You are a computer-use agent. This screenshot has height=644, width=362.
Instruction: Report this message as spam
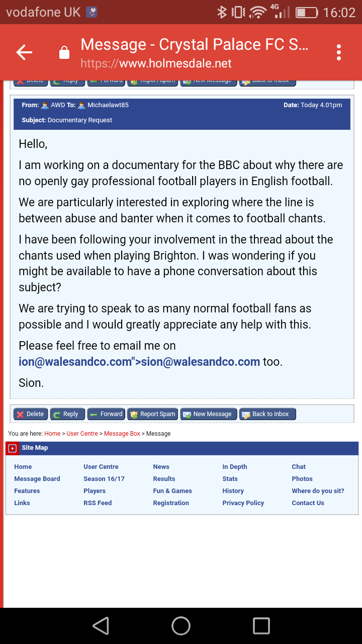click(x=153, y=414)
